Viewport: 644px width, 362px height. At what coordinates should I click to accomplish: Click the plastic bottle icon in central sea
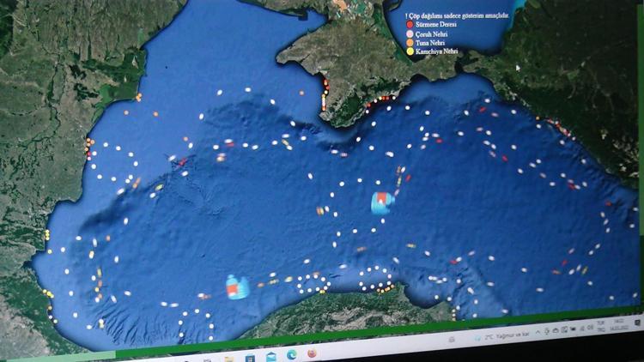click(x=382, y=202)
